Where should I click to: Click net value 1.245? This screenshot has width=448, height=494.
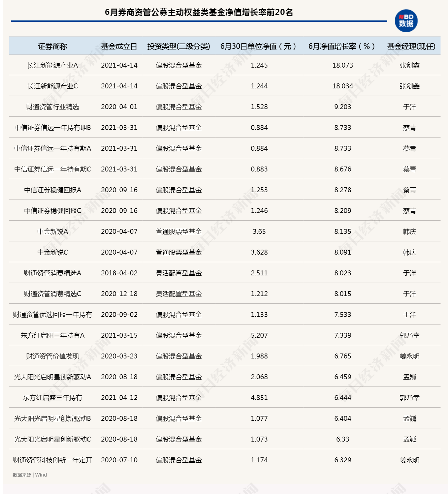[259, 65]
